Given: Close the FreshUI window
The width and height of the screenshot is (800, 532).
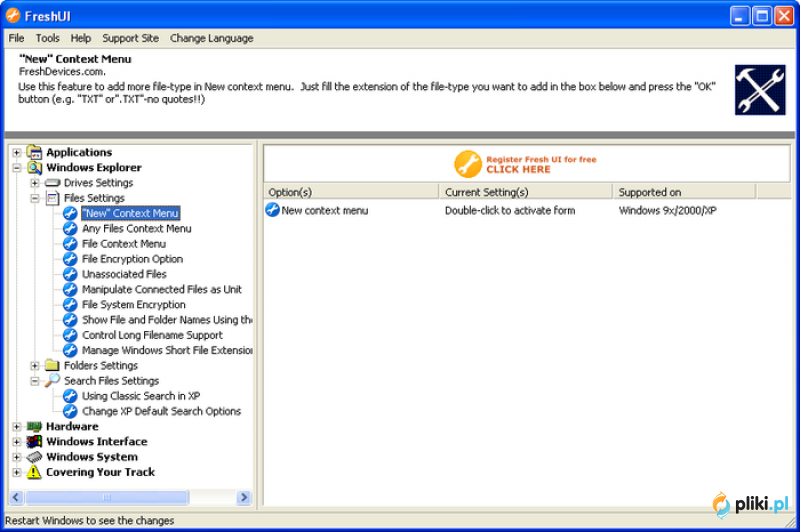Looking at the screenshot, I should click(x=784, y=16).
